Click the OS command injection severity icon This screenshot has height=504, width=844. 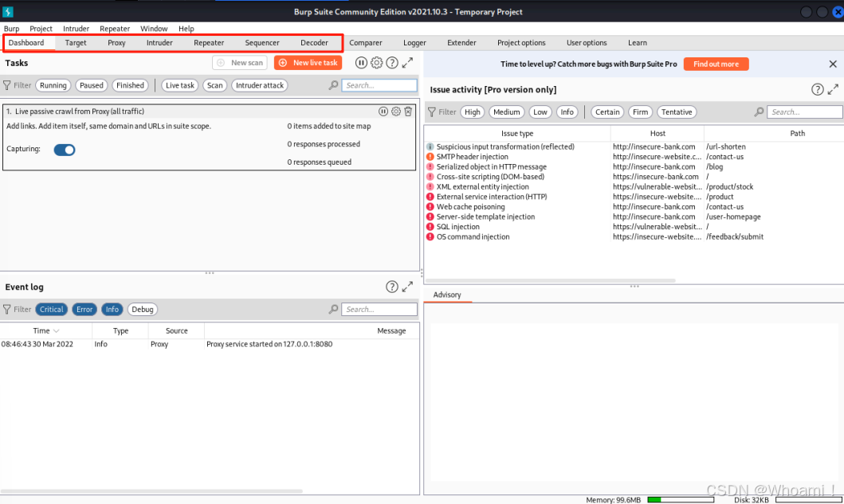[430, 236]
